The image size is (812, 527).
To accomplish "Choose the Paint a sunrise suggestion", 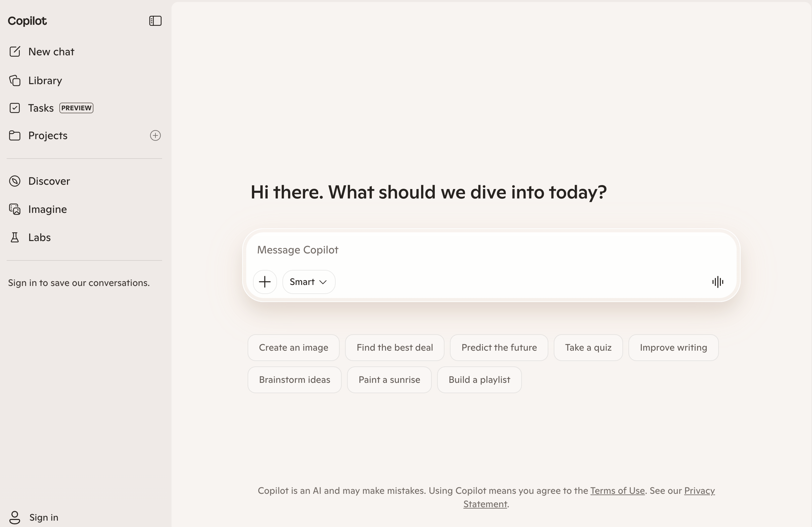I will point(389,380).
